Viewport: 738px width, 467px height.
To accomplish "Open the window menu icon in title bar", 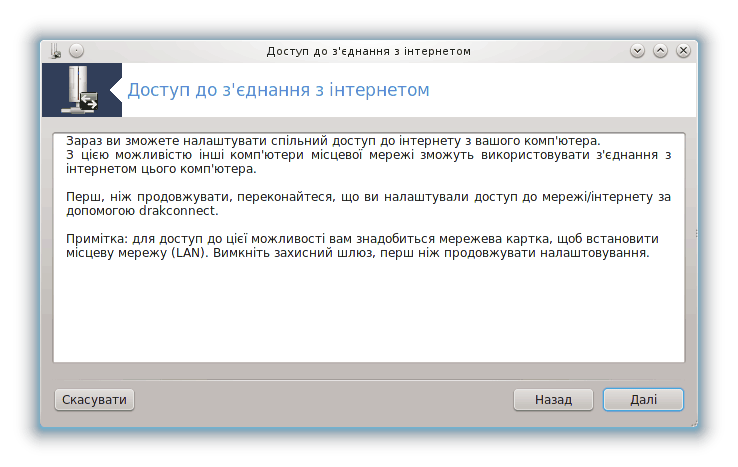I will pos(56,51).
